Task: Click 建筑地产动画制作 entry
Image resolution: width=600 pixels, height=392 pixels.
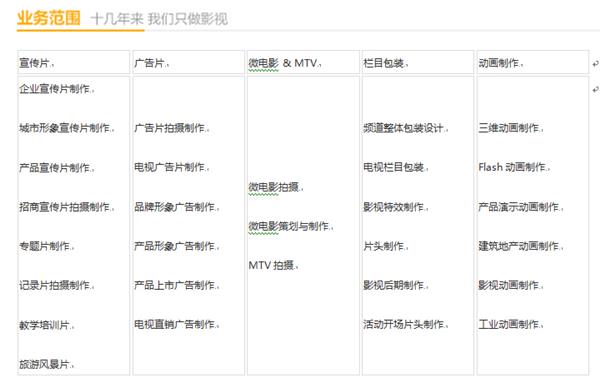Action: coord(519,246)
